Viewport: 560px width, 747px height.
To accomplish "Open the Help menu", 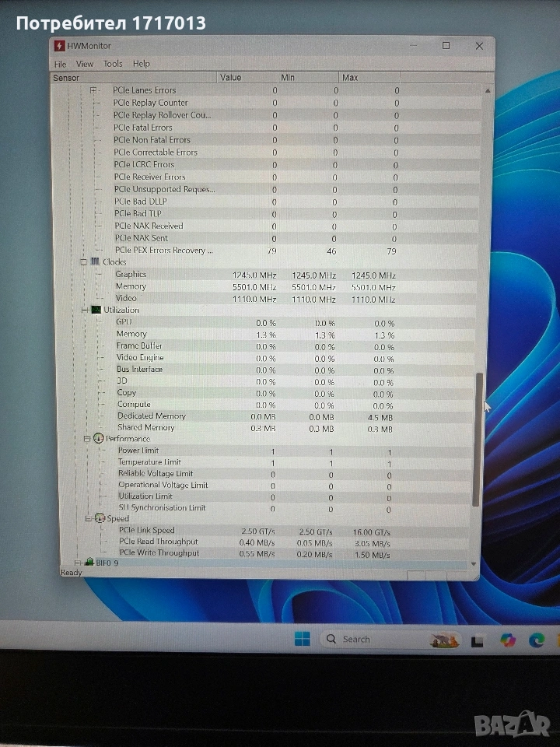I will 141,64.
